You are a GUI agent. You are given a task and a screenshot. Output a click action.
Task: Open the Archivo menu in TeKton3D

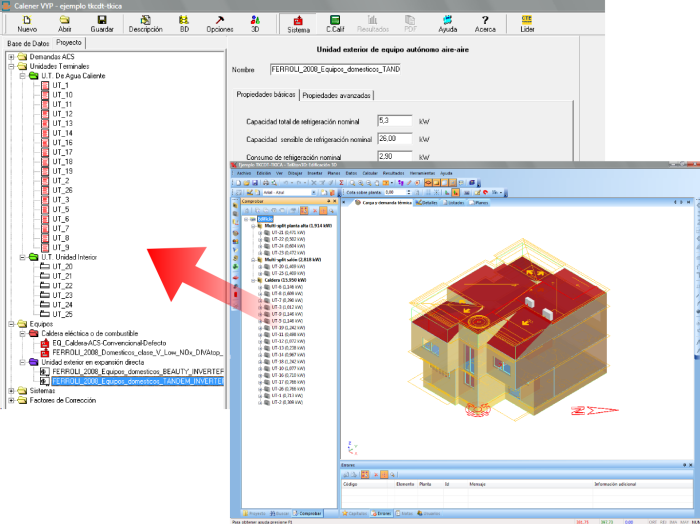point(244,173)
